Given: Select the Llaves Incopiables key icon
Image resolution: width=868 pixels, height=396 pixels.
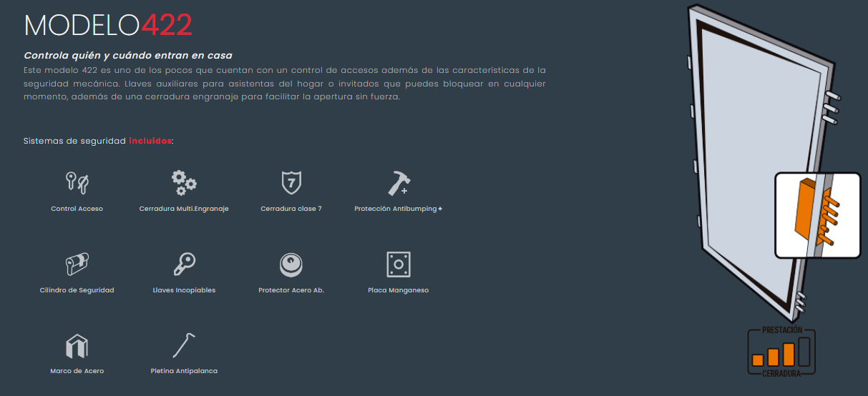Looking at the screenshot, I should [x=183, y=264].
